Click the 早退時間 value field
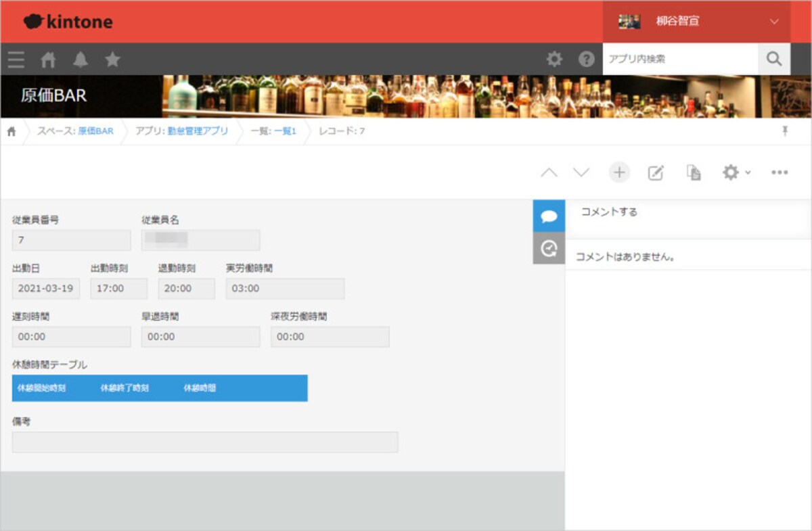This screenshot has width=812, height=531. click(x=200, y=337)
